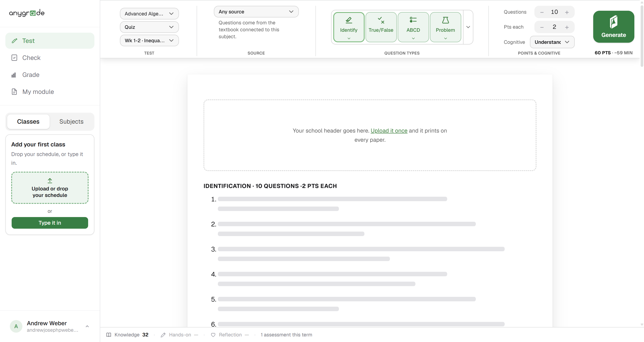Image resolution: width=644 pixels, height=342 pixels.
Task: Go to the Grade section
Action: pos(50,75)
